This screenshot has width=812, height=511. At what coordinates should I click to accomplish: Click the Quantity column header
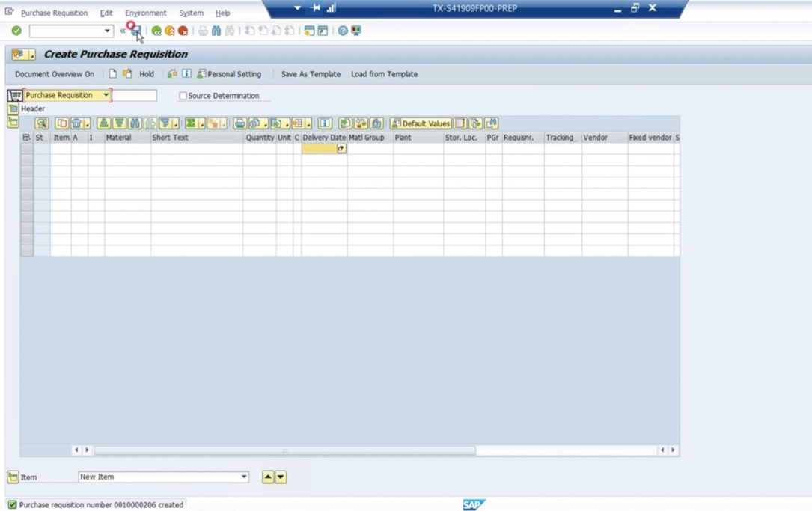pos(260,138)
